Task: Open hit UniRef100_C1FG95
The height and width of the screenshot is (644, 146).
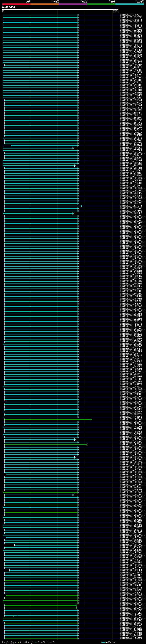Action: click(131, 17)
